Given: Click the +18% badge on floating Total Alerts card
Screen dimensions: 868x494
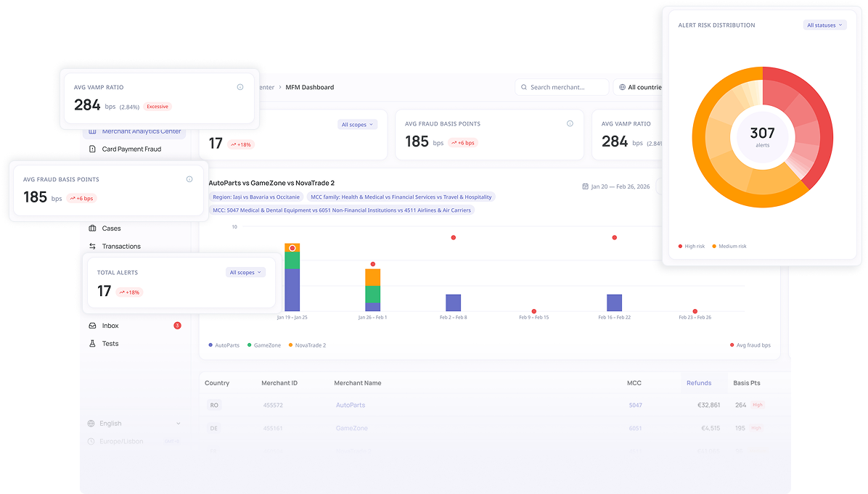Looking at the screenshot, I should pyautogui.click(x=129, y=292).
